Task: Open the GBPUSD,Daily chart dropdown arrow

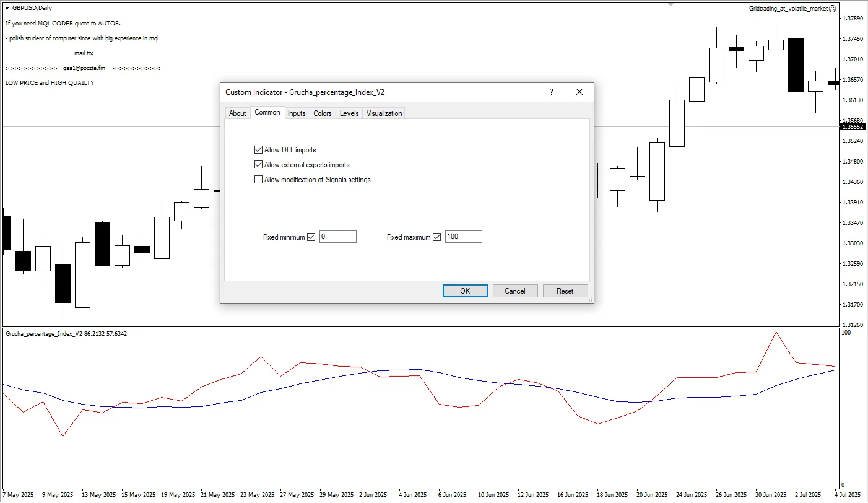Action: click(x=7, y=8)
